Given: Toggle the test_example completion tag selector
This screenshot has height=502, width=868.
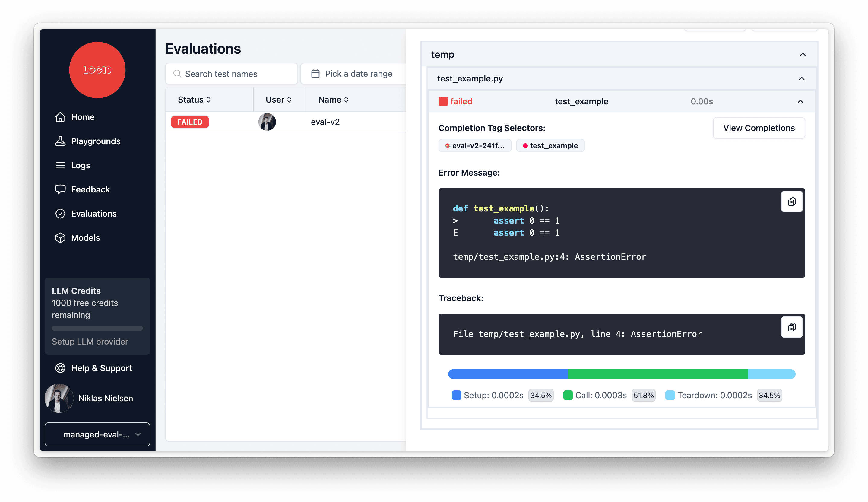Looking at the screenshot, I should tap(550, 145).
